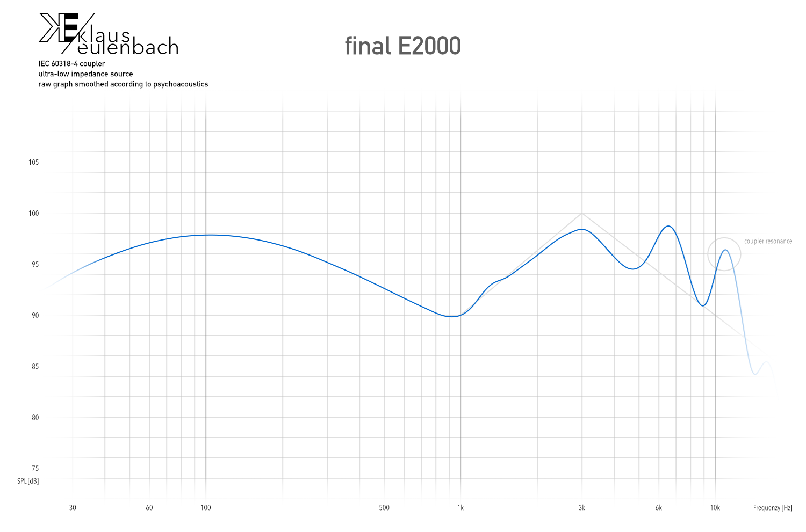Click the "Frequenzy [Hz]" axis title

773,508
